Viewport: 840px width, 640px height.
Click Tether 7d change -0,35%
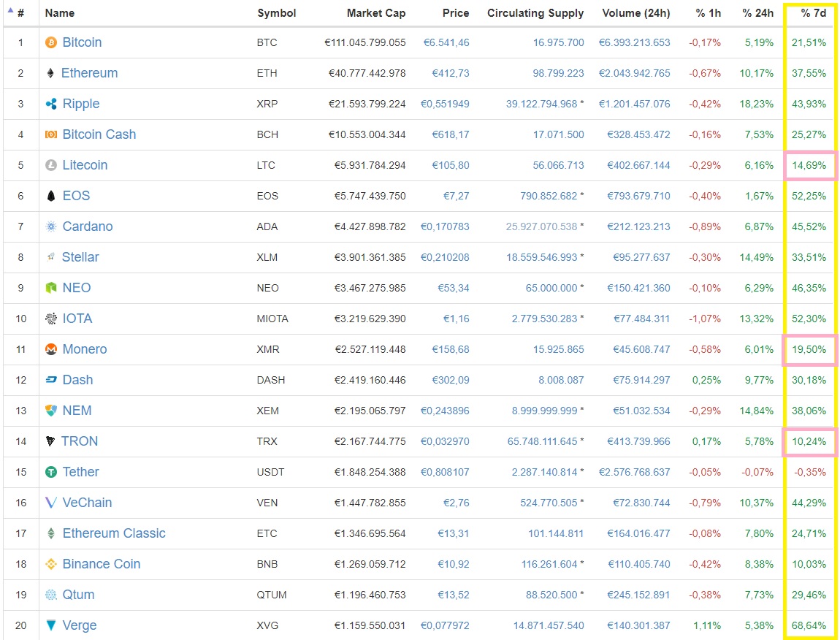click(810, 472)
